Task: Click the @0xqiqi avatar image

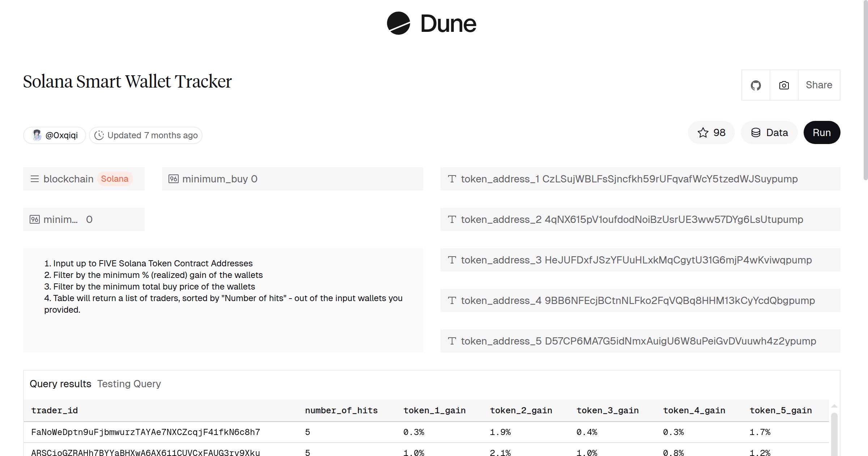Action: click(38, 135)
